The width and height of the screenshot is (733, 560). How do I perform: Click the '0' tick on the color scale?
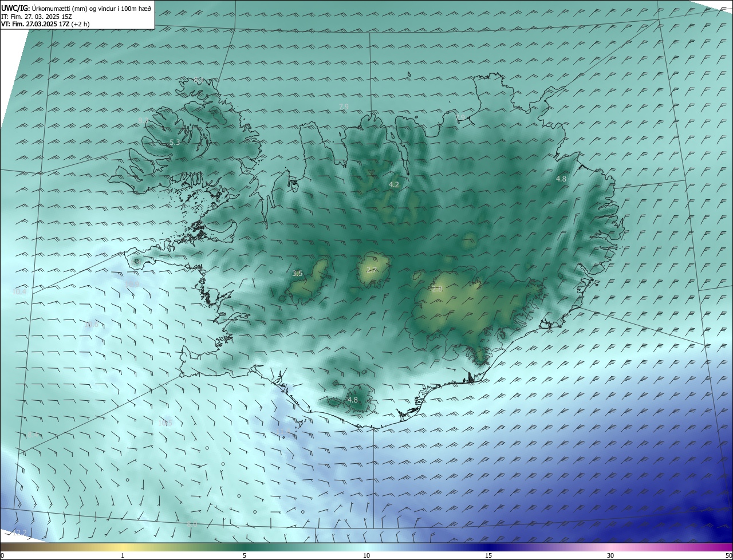(2, 555)
